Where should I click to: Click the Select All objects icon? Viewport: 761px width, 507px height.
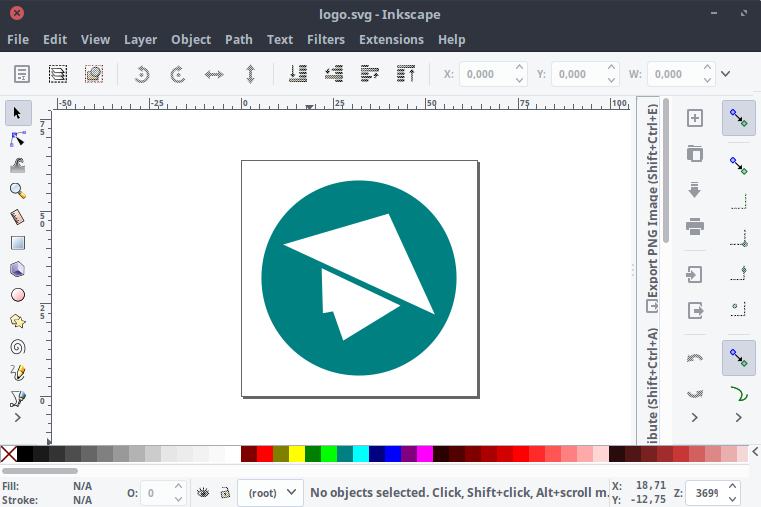(x=22, y=74)
